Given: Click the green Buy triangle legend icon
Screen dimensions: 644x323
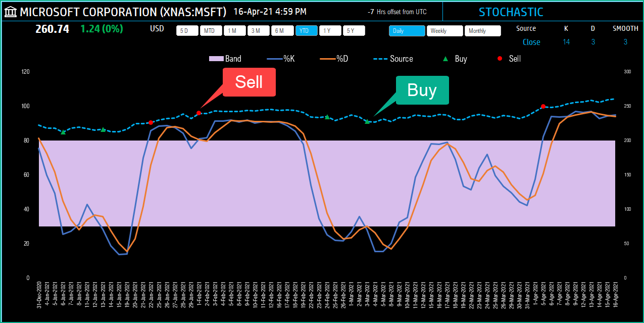Looking at the screenshot, I should pyautogui.click(x=445, y=59).
